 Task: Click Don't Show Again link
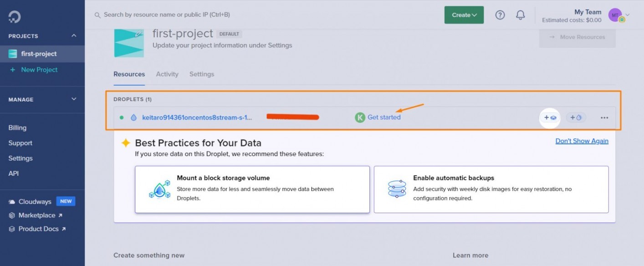pos(582,141)
